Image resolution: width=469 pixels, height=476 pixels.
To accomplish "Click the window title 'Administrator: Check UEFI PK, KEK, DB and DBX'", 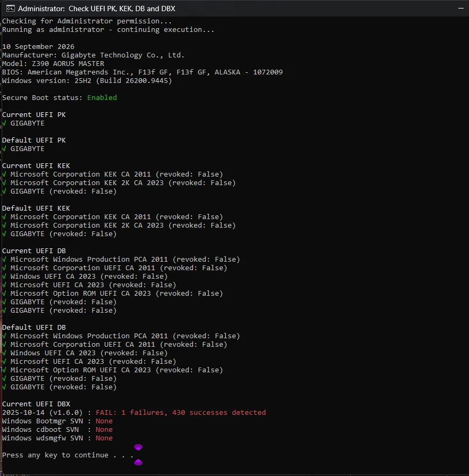I will click(x=97, y=9).
